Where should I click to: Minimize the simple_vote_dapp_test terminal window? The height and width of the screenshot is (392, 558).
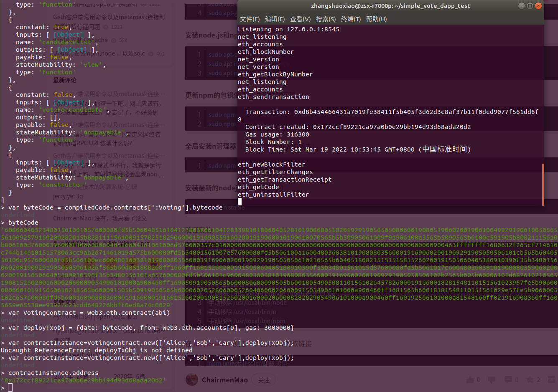pyautogui.click(x=521, y=6)
